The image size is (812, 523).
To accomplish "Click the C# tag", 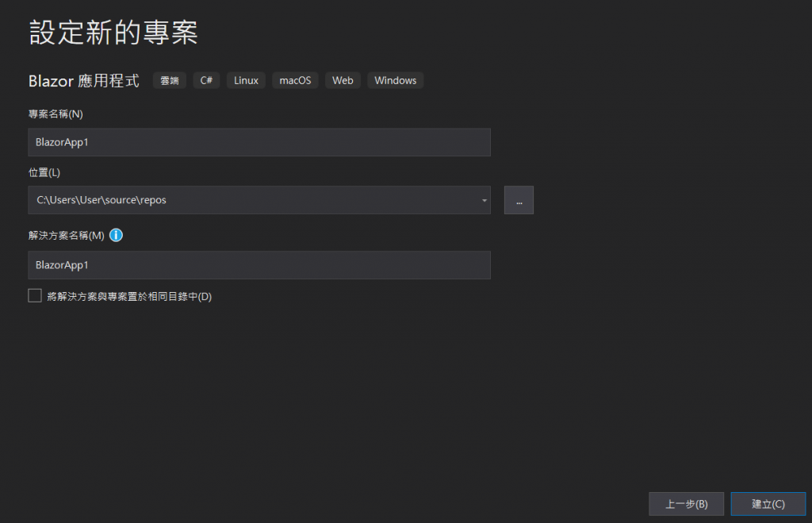I will (x=206, y=80).
